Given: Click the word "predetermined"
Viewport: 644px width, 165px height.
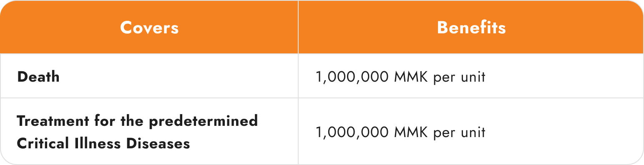Looking at the screenshot, I should pyautogui.click(x=204, y=121).
